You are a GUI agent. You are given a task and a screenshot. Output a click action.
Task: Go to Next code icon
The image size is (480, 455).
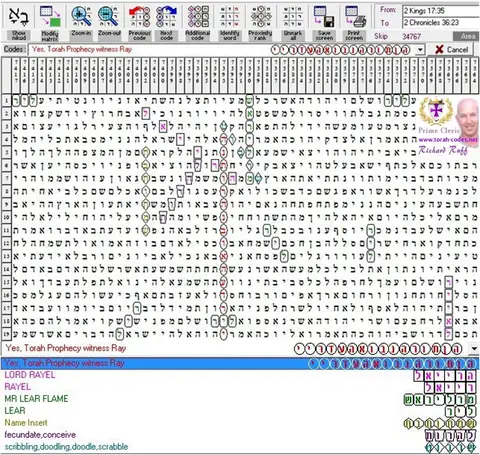167,17
